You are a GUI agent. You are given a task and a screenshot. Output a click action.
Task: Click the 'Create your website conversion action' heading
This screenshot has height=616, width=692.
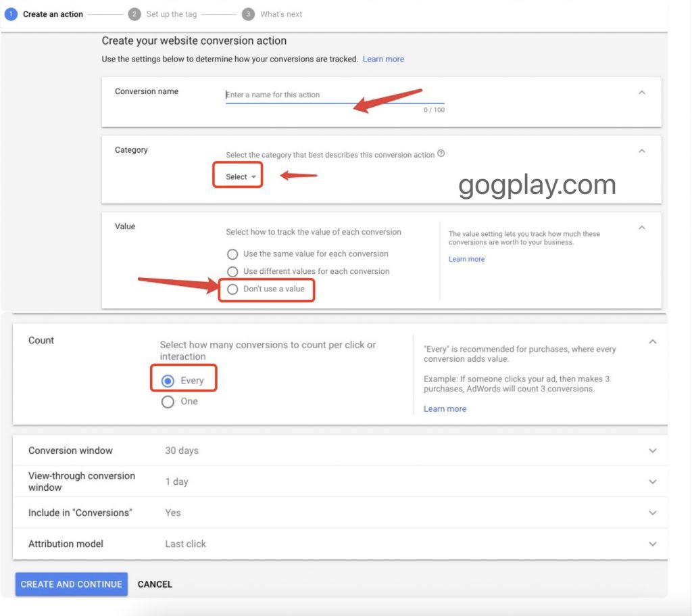(x=194, y=41)
